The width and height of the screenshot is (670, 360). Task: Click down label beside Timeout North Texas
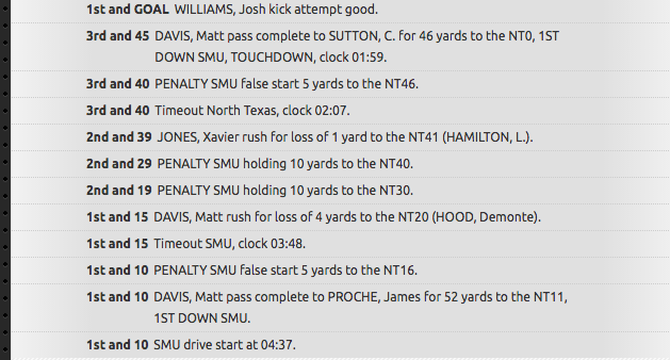pos(118,111)
